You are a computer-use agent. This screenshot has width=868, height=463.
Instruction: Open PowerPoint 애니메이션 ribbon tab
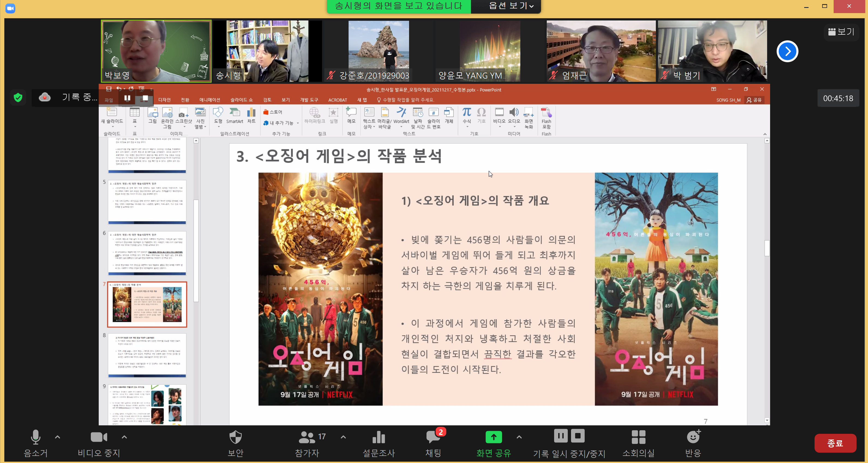(x=210, y=100)
